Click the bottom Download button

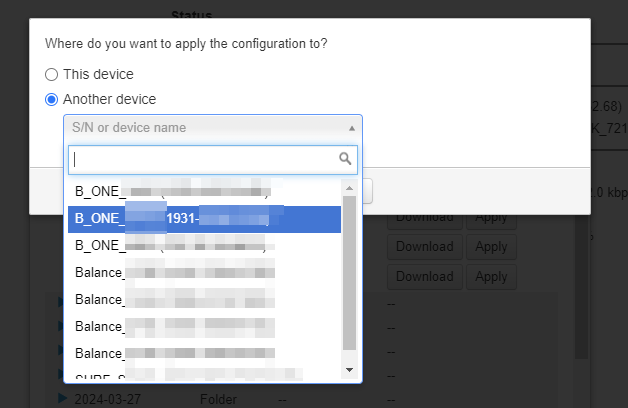click(x=424, y=276)
